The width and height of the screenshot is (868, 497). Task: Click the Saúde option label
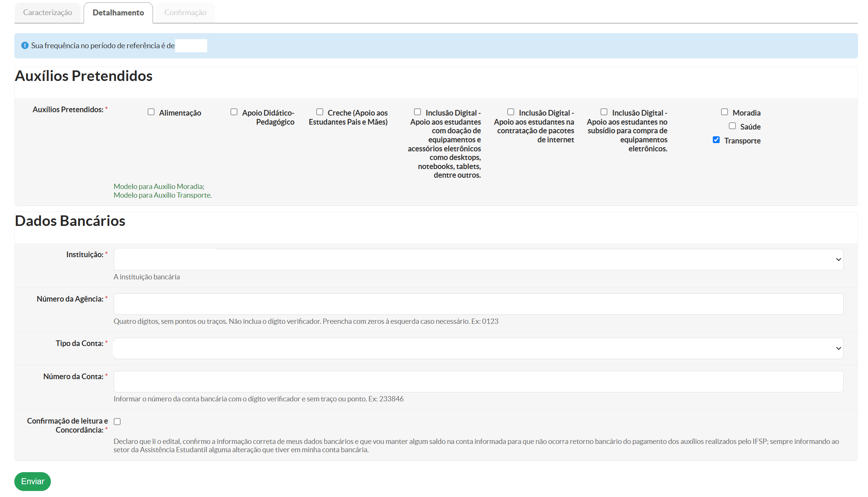[750, 127]
